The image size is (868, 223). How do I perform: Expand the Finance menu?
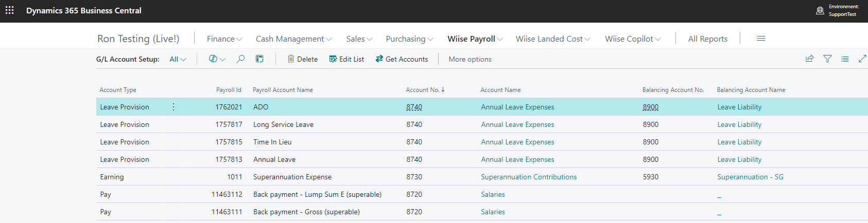tap(224, 39)
